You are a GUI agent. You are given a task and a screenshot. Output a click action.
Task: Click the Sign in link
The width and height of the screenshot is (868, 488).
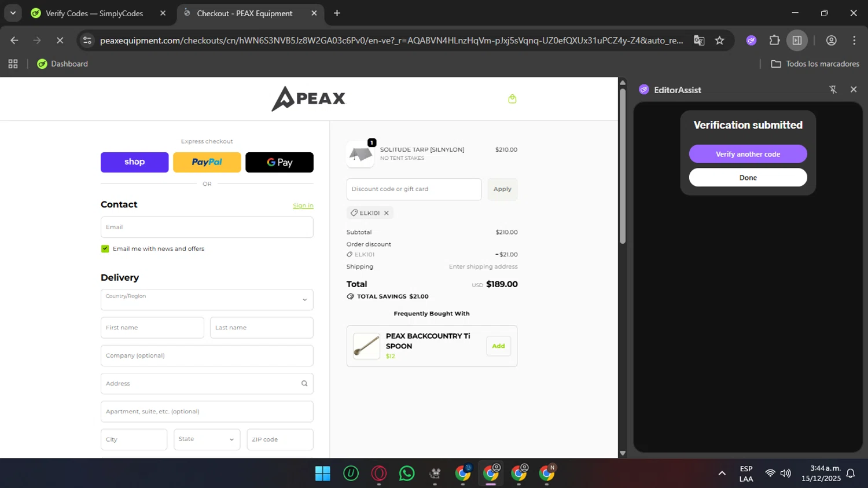tap(303, 206)
